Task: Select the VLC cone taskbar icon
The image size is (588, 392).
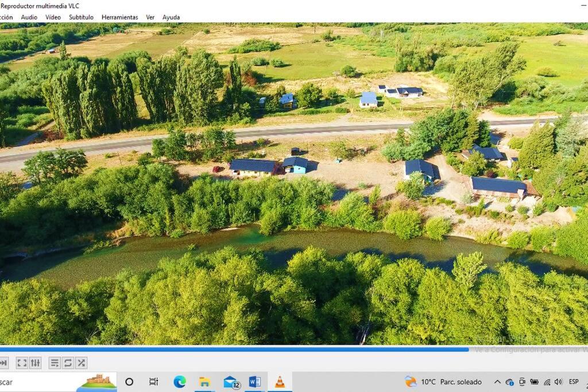Action: (x=280, y=382)
